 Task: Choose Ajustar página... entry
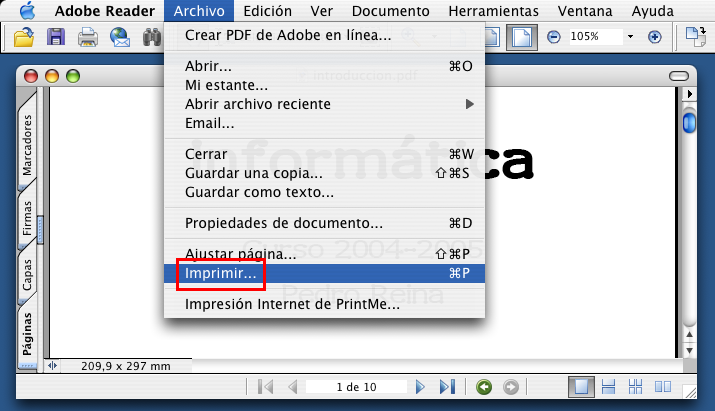point(324,254)
